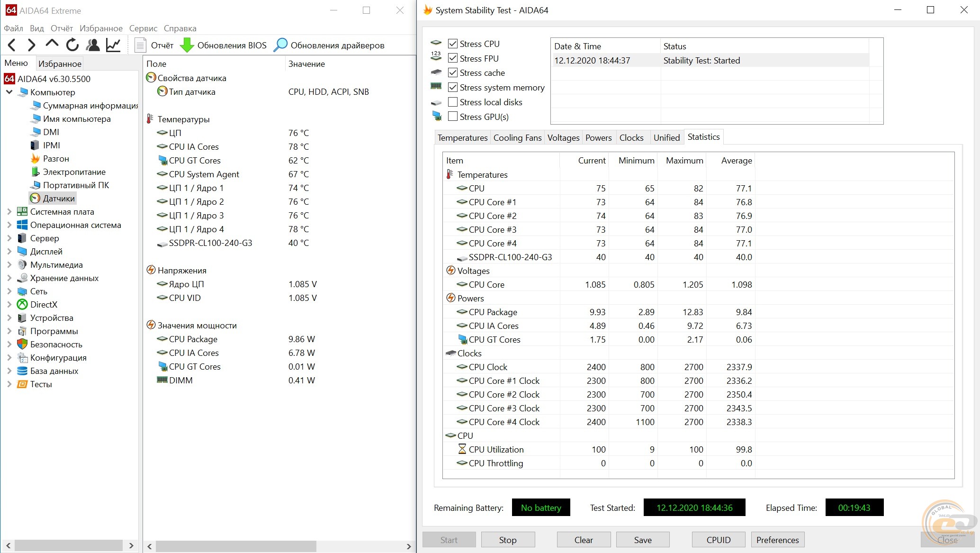Image resolution: width=980 pixels, height=553 pixels.
Task: Uncheck Stress FPU checkbox
Action: [453, 58]
